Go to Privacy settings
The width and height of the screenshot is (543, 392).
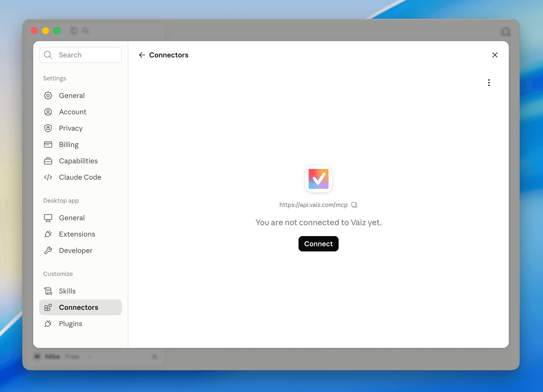pyautogui.click(x=81, y=128)
